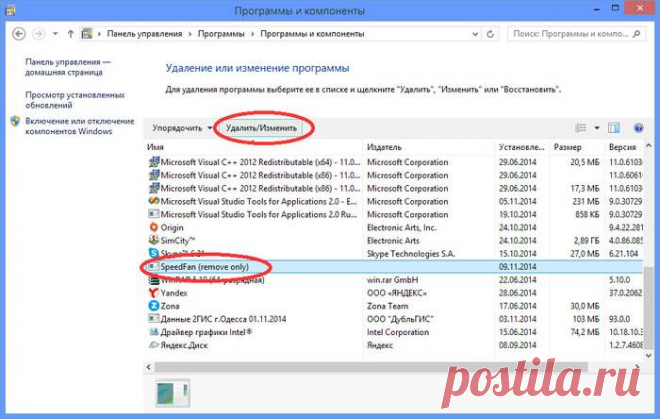Select the Origin program icon
Image resolution: width=660 pixels, height=419 pixels.
tap(154, 227)
